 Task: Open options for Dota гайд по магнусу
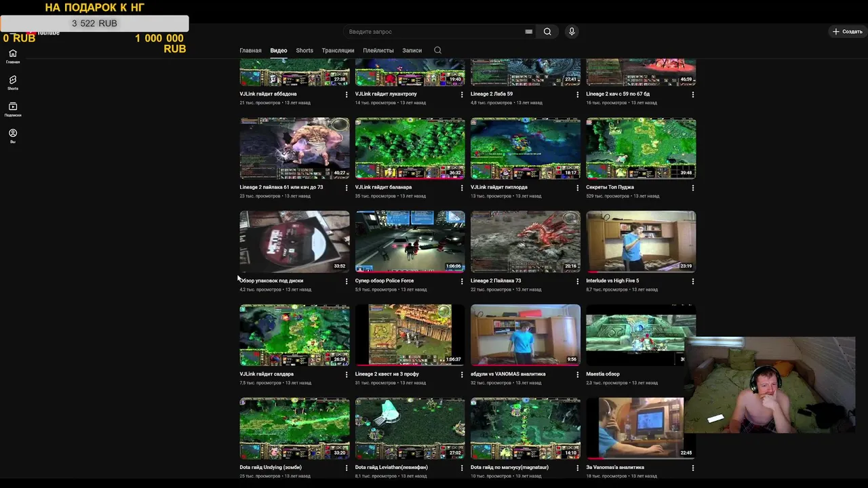[577, 467]
